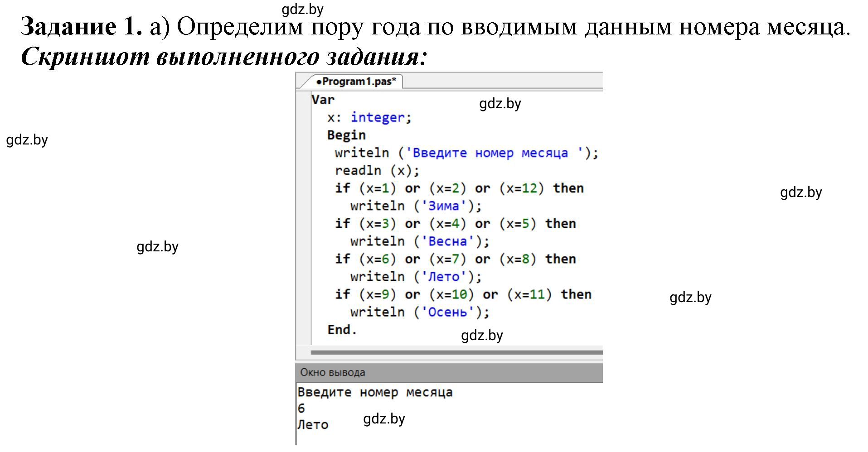Image resolution: width=868 pixels, height=452 pixels.
Task: Click the output line 'Введите номер месяца'
Action: 375,392
